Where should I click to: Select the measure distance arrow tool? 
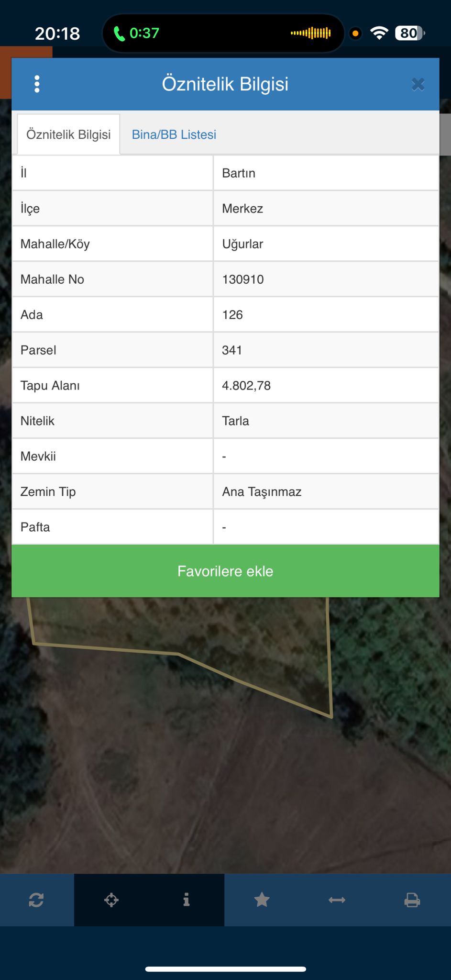tap(337, 900)
